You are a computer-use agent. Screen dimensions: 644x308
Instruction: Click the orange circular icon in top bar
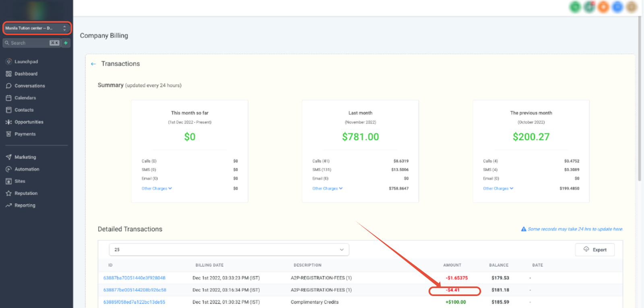point(603,7)
